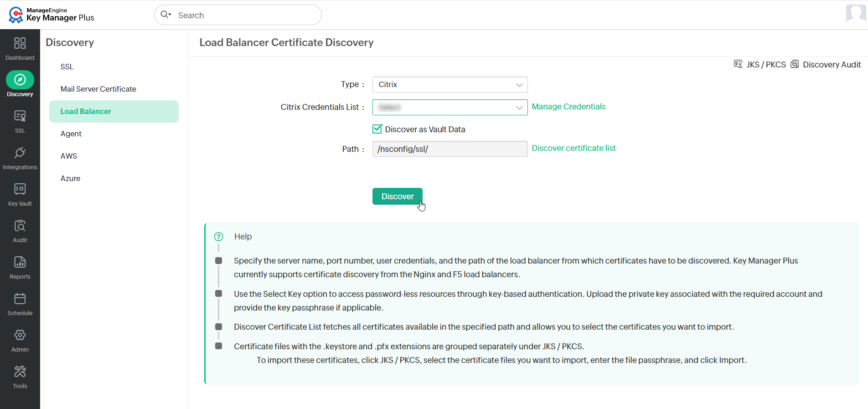Viewport: 868px width, 409px height.
Task: Click into the Search box
Action: tap(238, 15)
